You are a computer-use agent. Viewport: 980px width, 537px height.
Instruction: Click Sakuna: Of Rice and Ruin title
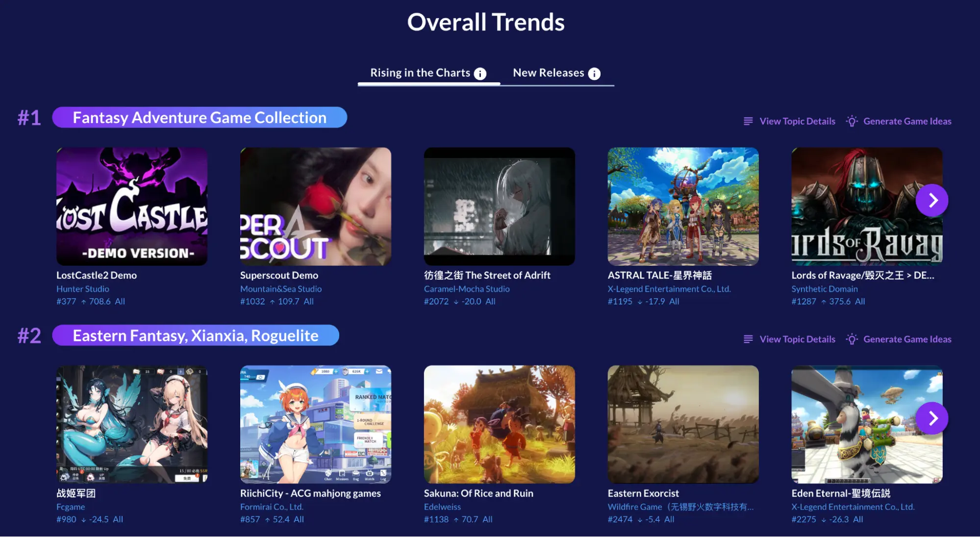478,493
